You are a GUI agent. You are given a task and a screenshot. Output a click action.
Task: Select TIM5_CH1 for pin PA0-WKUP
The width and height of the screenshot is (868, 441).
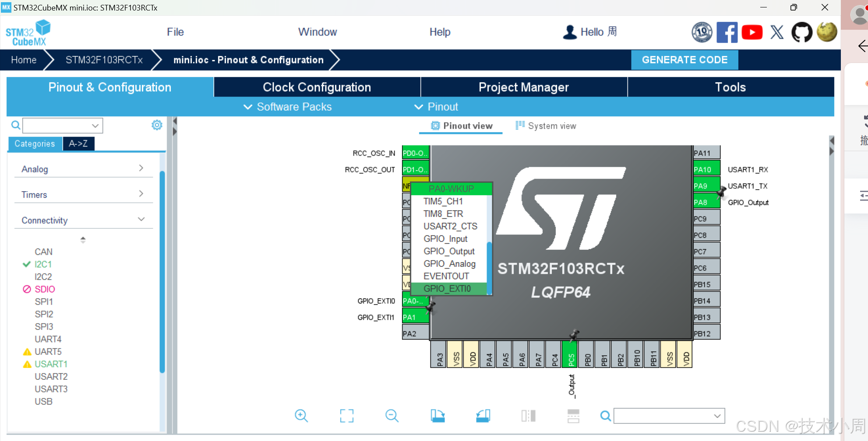(x=443, y=201)
